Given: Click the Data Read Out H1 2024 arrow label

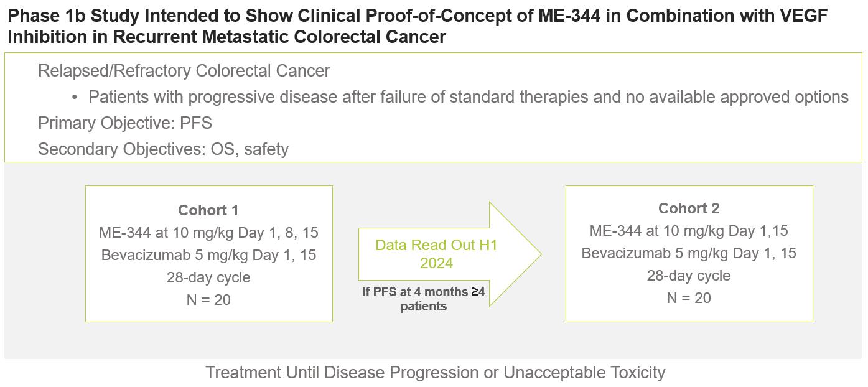Looking at the screenshot, I should click(x=436, y=254).
